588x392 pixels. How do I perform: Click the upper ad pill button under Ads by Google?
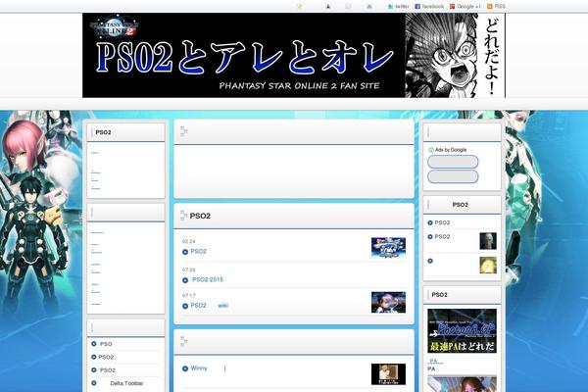click(x=453, y=162)
